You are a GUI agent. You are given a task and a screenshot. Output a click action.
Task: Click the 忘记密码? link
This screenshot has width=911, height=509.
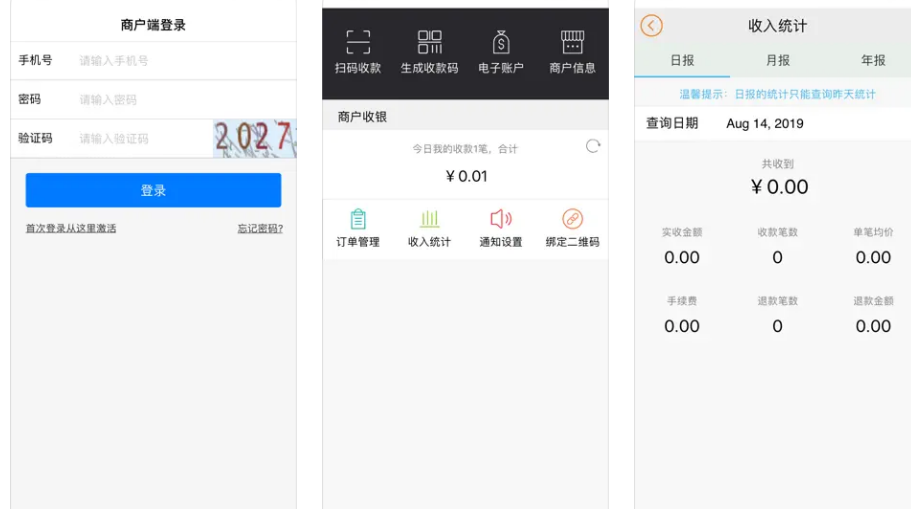click(260, 228)
